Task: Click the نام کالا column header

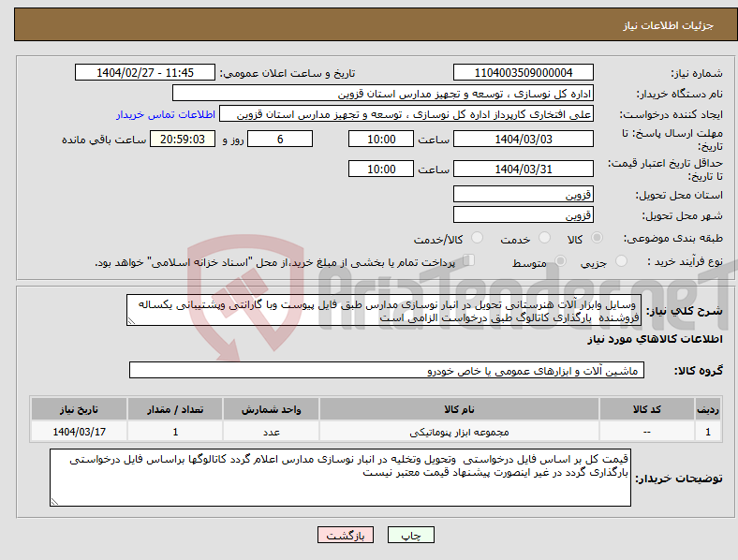Action: [x=459, y=409]
